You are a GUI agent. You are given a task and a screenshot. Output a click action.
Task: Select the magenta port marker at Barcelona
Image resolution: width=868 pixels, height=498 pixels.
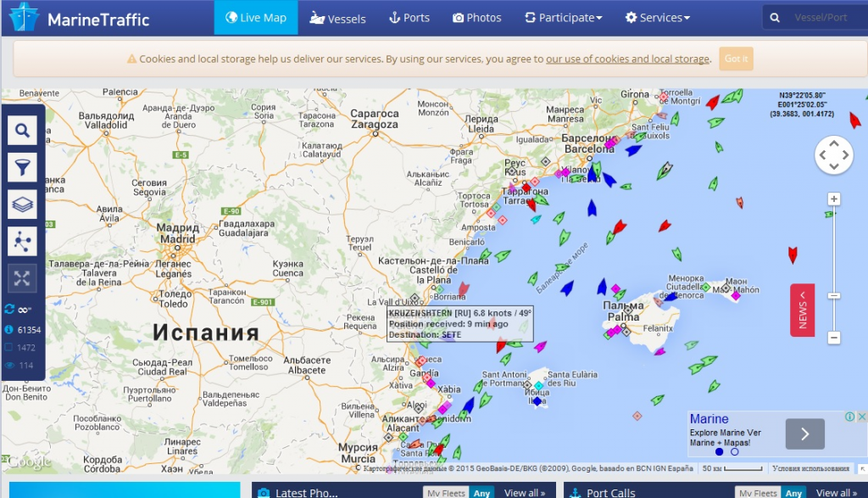tap(609, 144)
